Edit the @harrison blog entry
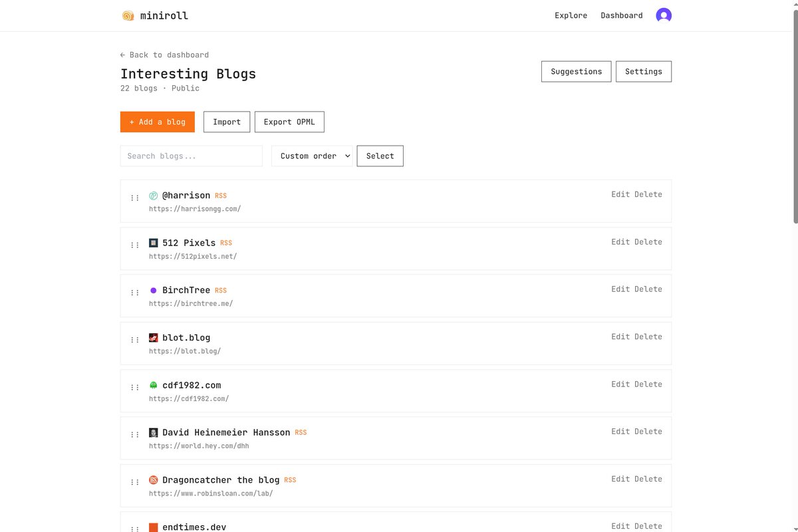This screenshot has height=532, width=798. [x=620, y=194]
